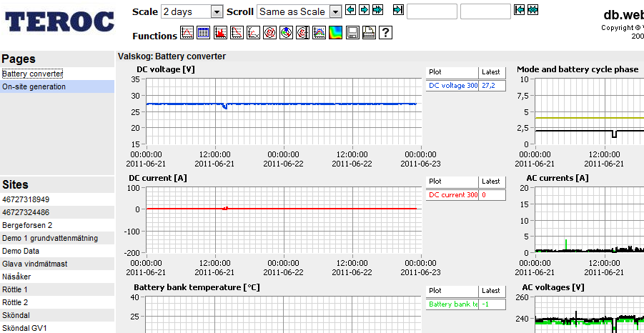The width and height of the screenshot is (644, 333).
Task: Open the polar chart with scale bar icon
Action: coord(302,32)
